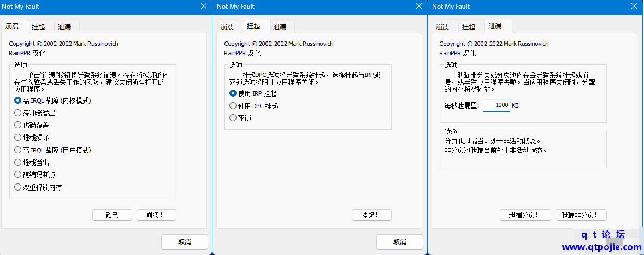Click the 分页池泄漏当前处于非活动状态 status text
Image resolution: width=644 pixels, height=255 pixels.
[493, 141]
